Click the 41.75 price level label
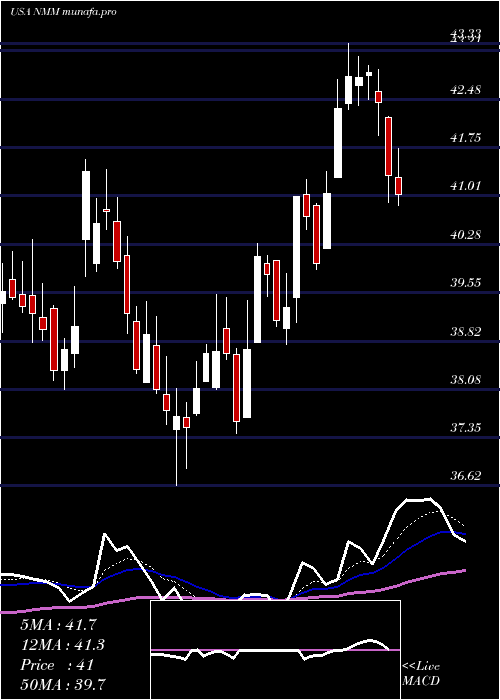The image size is (500, 700). pyautogui.click(x=466, y=138)
